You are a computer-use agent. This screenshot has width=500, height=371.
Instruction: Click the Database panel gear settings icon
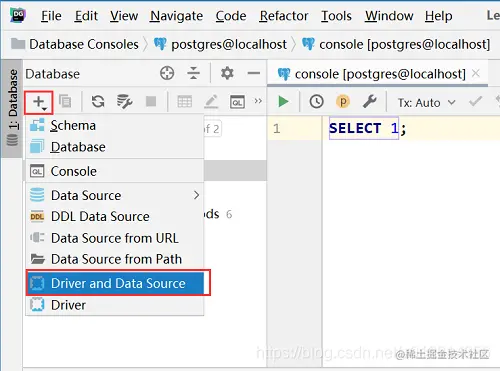tap(227, 73)
